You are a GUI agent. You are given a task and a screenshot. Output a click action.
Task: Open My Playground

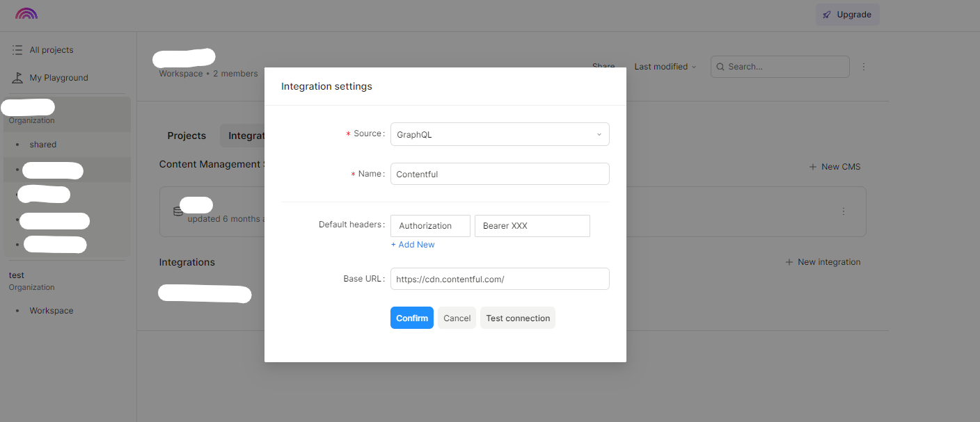click(58, 78)
